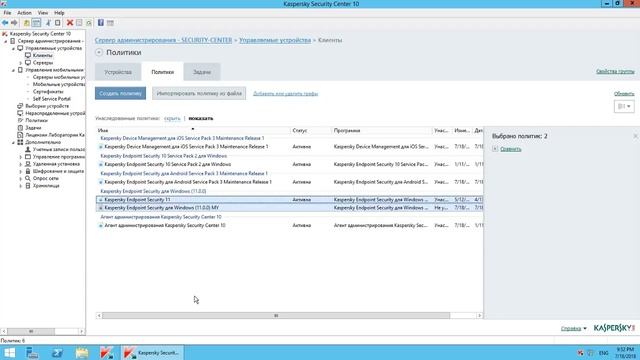640x360 pixels.
Task: Open Учетные записи пользователей tree node
Action: point(59,149)
